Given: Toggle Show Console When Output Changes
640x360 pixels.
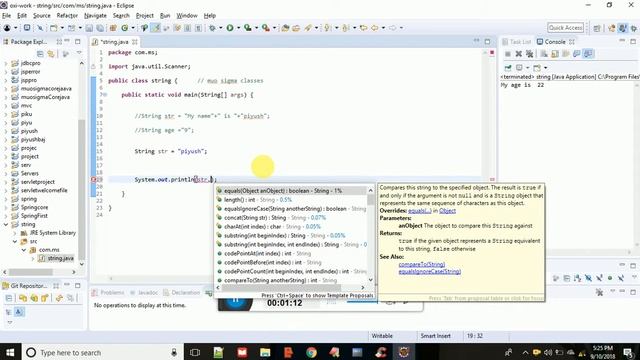Looking at the screenshot, I should coord(577,54).
